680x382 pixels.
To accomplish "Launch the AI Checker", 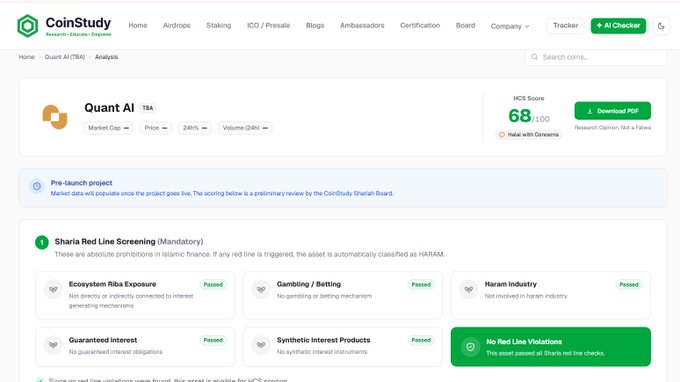I will click(618, 26).
